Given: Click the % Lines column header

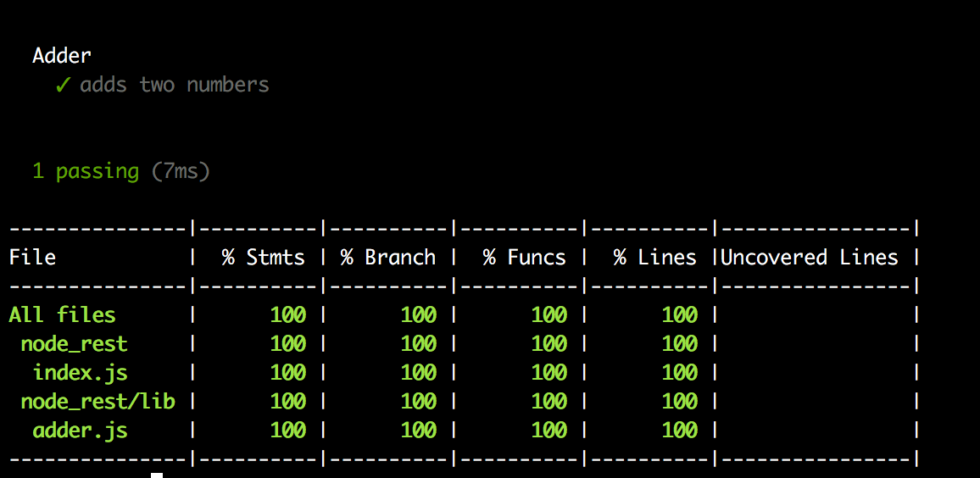Looking at the screenshot, I should [x=654, y=258].
